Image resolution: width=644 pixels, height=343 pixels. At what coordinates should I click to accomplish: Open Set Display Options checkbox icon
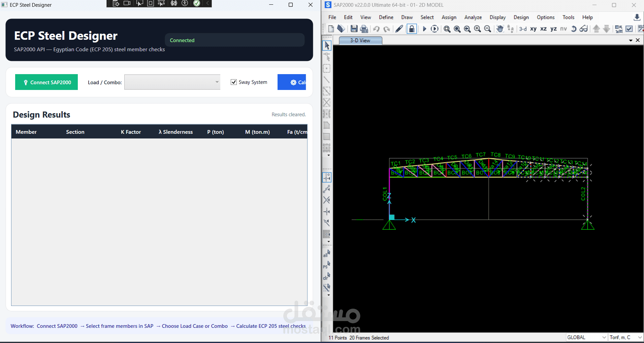pyautogui.click(x=629, y=29)
